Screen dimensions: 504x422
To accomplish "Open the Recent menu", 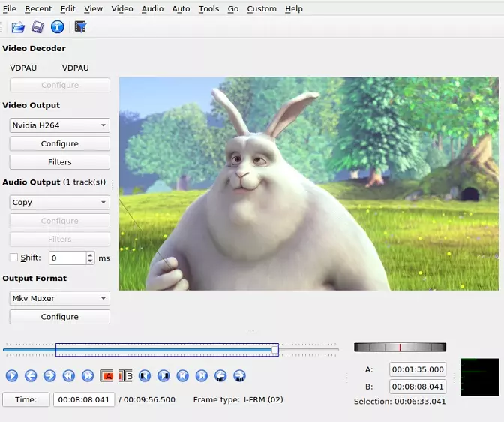I will 38,9.
